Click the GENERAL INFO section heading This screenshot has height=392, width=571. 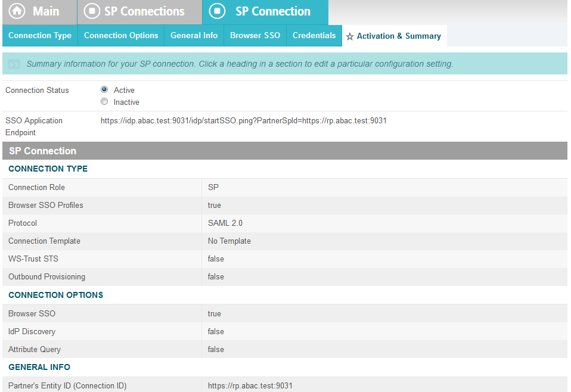(x=39, y=367)
